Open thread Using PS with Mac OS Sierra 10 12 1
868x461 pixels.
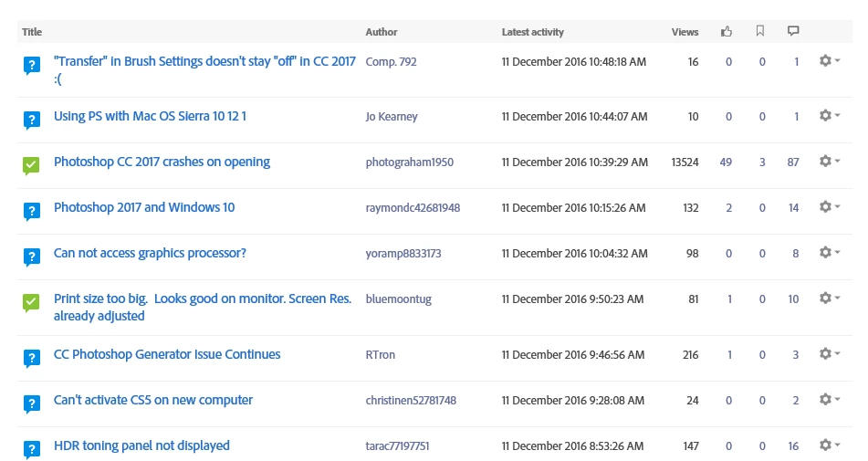pyautogui.click(x=150, y=116)
